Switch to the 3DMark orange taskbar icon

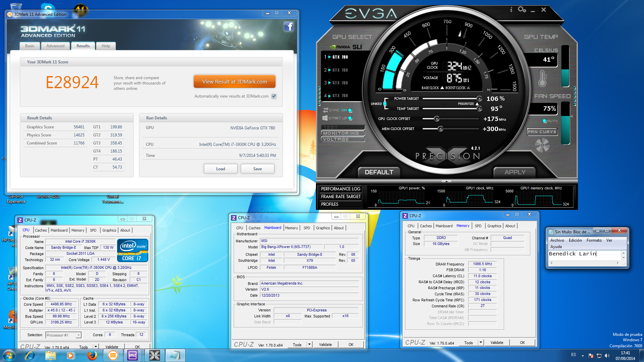click(x=113, y=355)
